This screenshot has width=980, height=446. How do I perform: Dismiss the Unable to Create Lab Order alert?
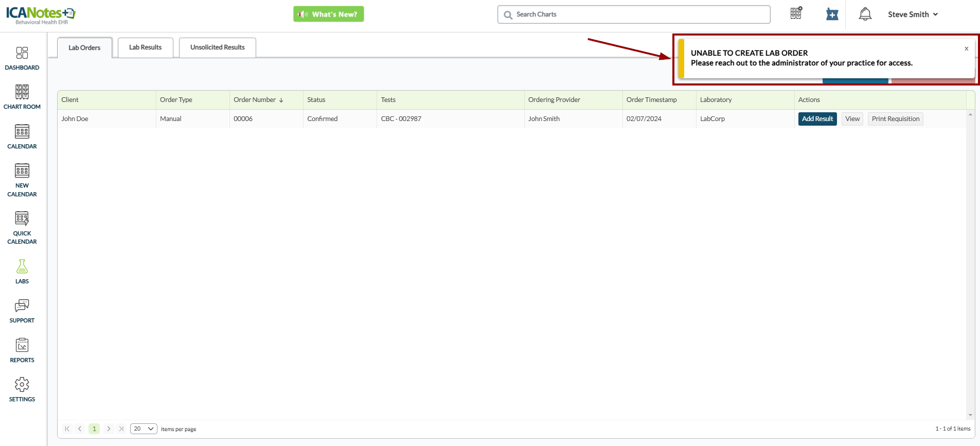pos(966,49)
